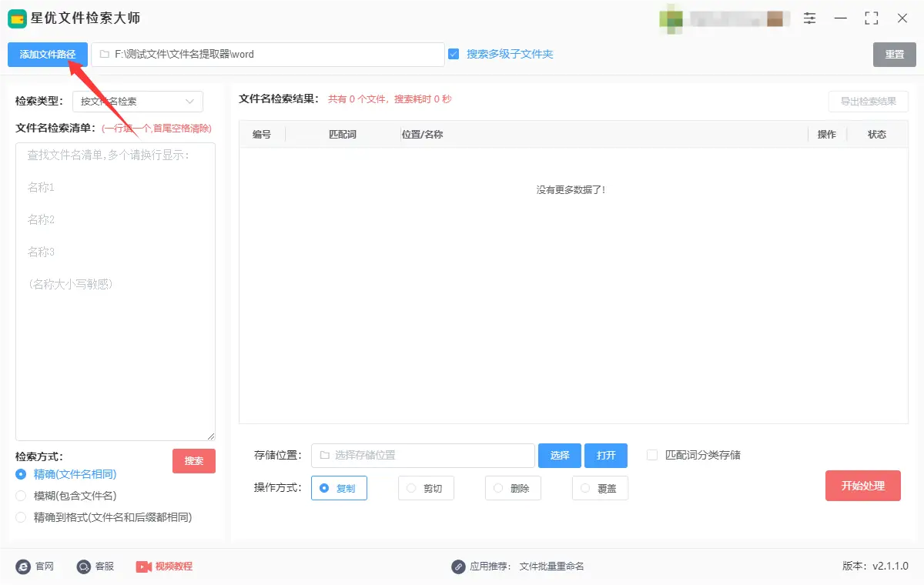
Task: Click inside the file name search list area
Action: point(114,292)
